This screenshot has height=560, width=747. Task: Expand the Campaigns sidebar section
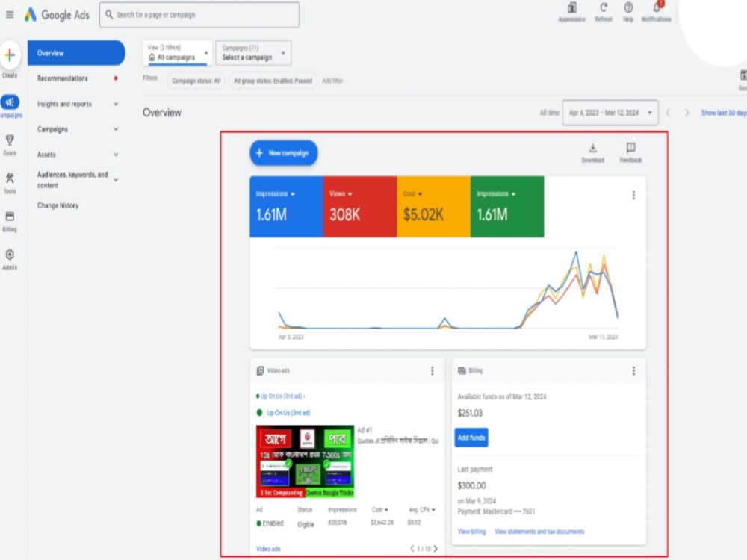tap(115, 129)
